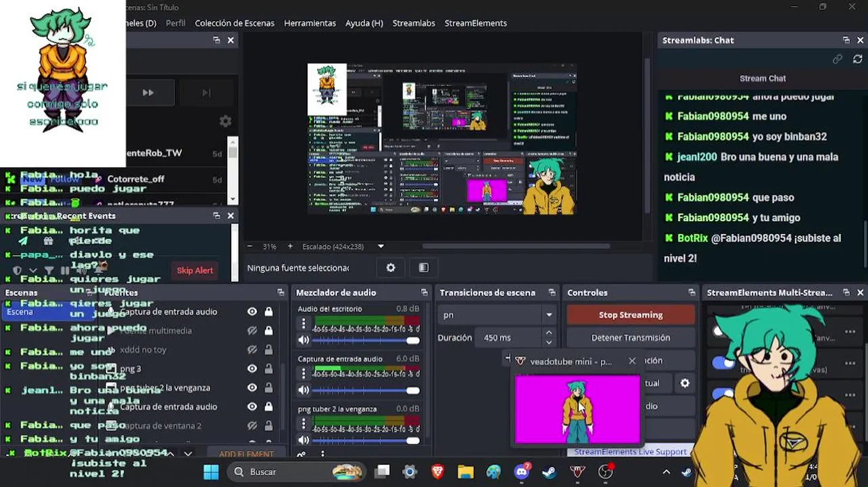The height and width of the screenshot is (487, 868).
Task: Lock the png 3 source
Action: click(x=268, y=369)
